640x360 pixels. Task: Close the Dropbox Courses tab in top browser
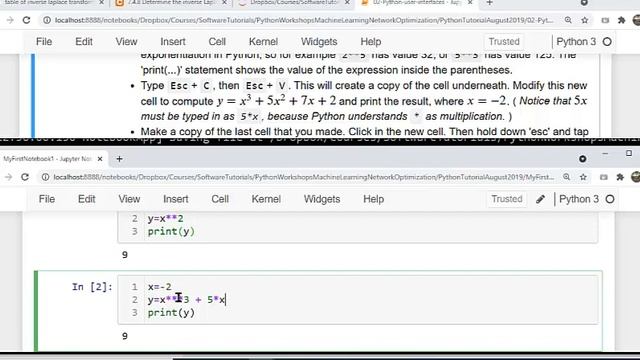[x=347, y=3]
